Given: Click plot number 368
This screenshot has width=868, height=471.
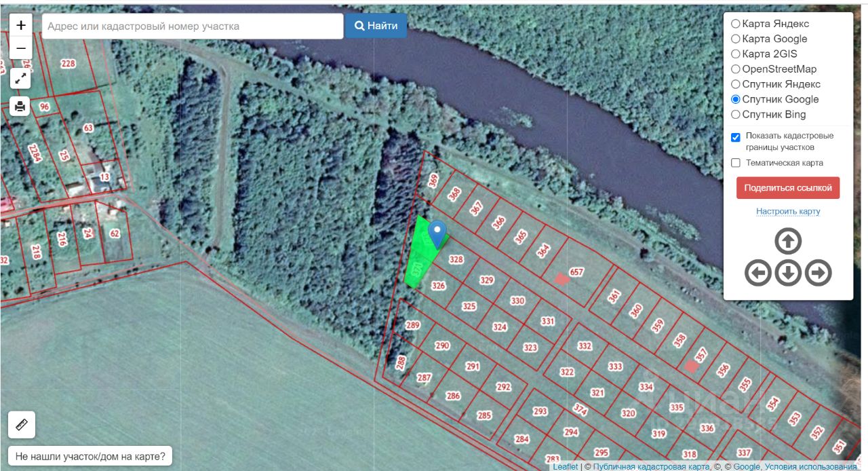Looking at the screenshot, I should pos(454,193).
